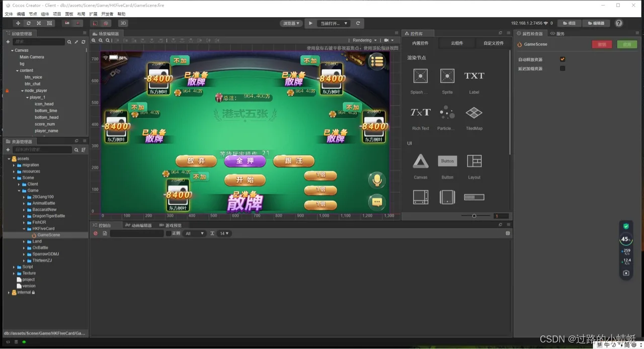Viewport: 644px width, 349px height.
Task: Enable the lazy-load resources checkbox
Action: 562,68
